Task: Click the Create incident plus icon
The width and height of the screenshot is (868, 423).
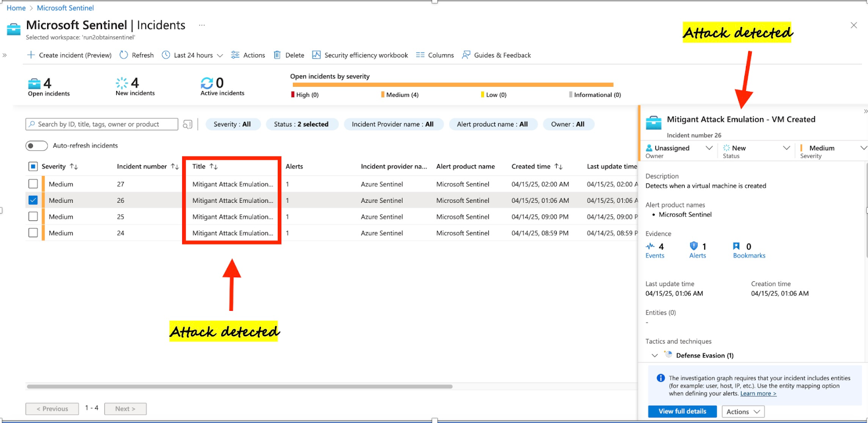Action: coord(31,55)
